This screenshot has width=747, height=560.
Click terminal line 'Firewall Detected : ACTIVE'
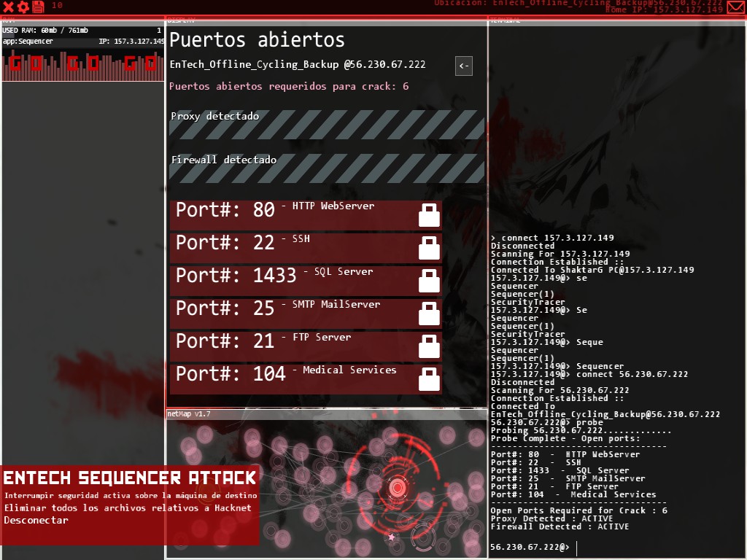pyautogui.click(x=560, y=526)
